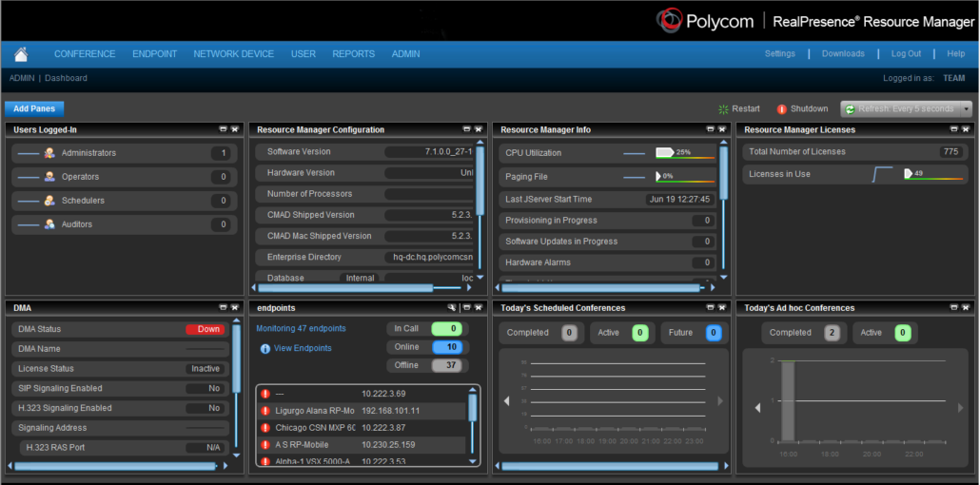Click the CPU Utilization 25% gauge
Viewport: 980px width, 485px height.
[x=684, y=153]
